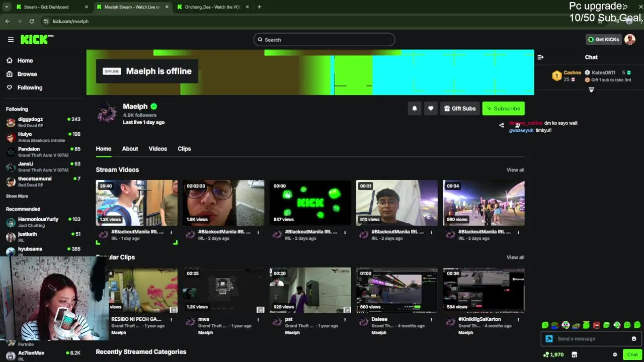Click the blue moderator hammer icon
Image resolution: width=644 pixels, height=362 pixels.
pos(549,339)
